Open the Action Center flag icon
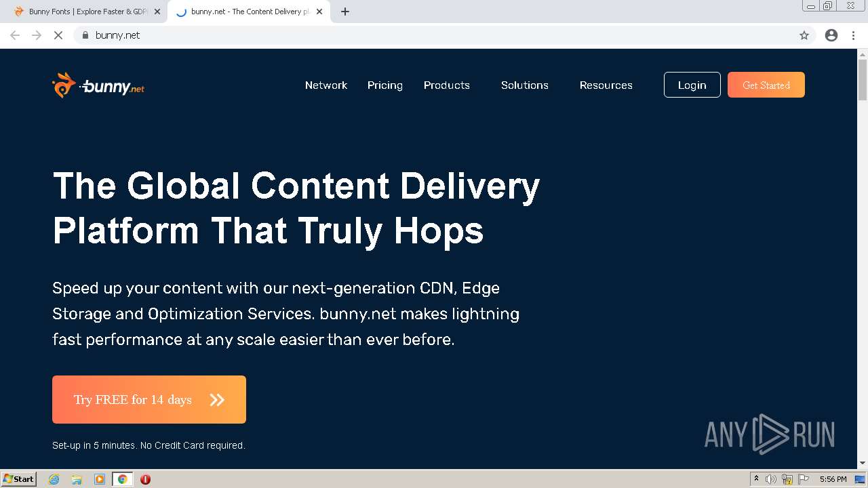 coord(804,479)
